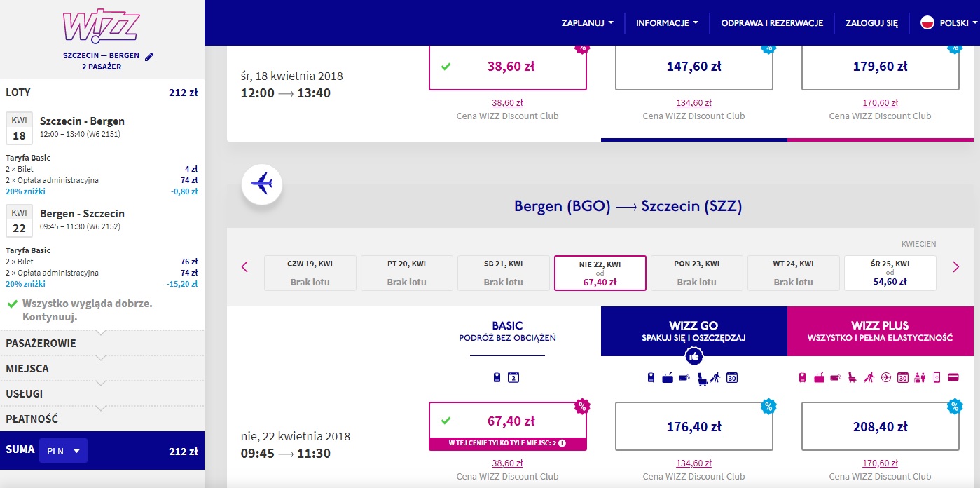980x488 pixels.
Task: Click thumbs-up badge under WIZZ GO
Action: click(x=694, y=356)
